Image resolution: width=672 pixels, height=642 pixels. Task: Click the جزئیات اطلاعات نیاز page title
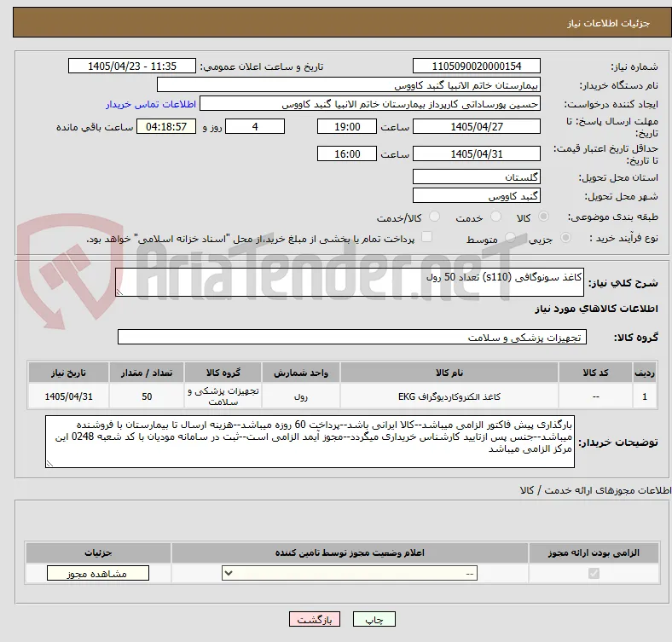[x=608, y=23]
